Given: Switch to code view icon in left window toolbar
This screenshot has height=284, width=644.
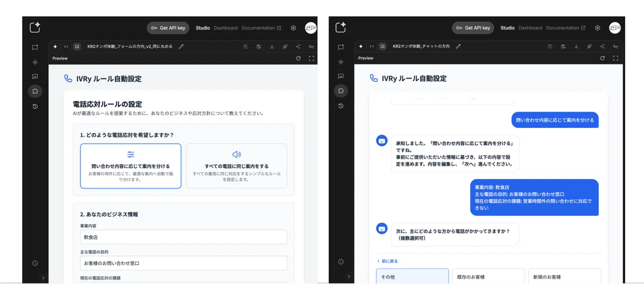Looking at the screenshot, I should click(x=65, y=47).
